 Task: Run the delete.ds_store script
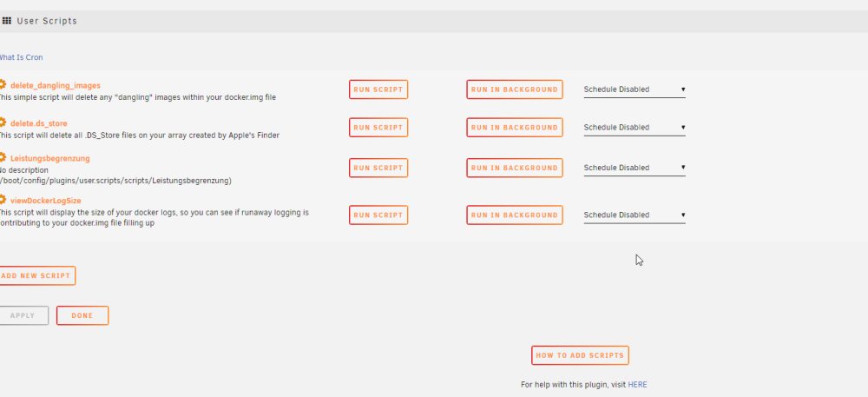tap(378, 128)
